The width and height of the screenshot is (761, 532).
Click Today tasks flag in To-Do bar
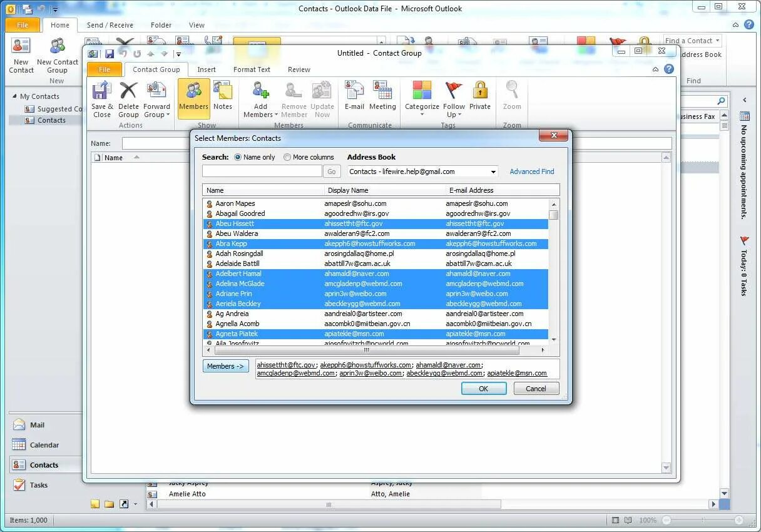(x=744, y=241)
